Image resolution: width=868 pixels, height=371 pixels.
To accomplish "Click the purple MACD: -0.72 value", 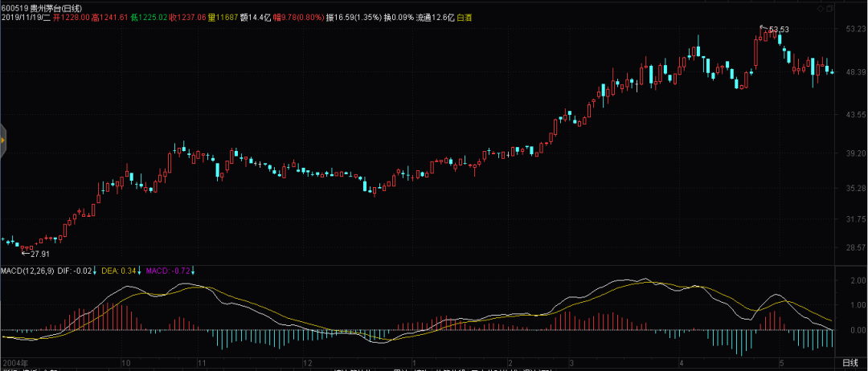I will pos(168,271).
